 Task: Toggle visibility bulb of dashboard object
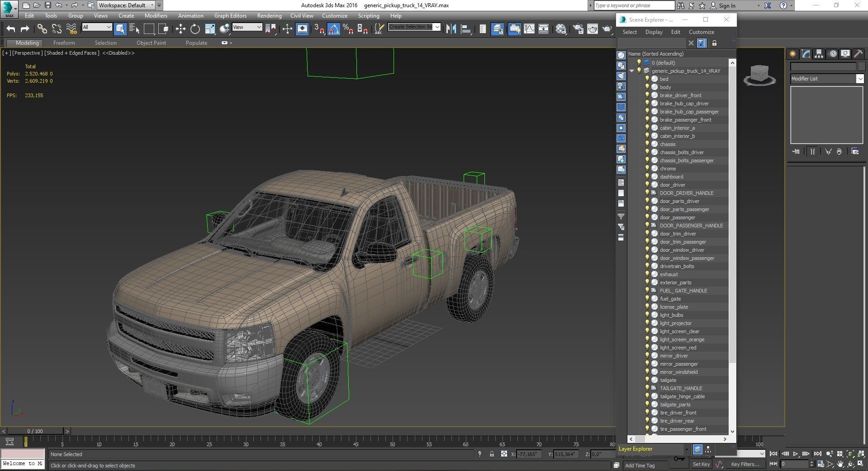(x=647, y=176)
